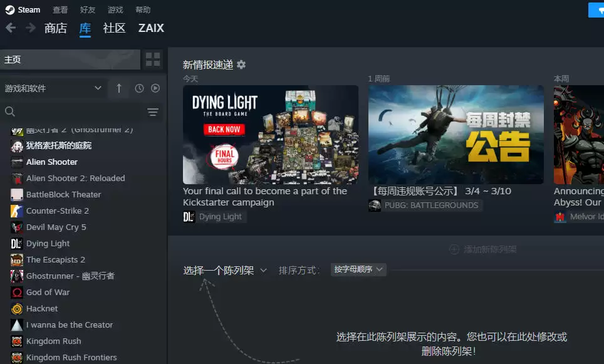Click the back navigation arrow
This screenshot has height=364, width=604.
point(11,28)
